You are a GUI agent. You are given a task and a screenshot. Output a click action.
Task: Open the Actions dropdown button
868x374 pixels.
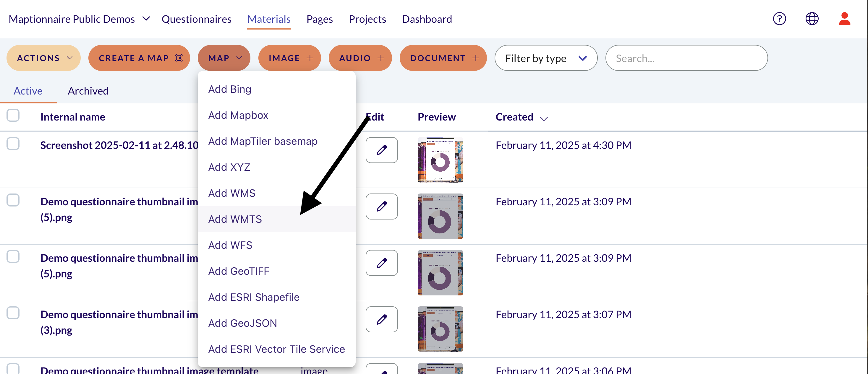pyautogui.click(x=43, y=58)
